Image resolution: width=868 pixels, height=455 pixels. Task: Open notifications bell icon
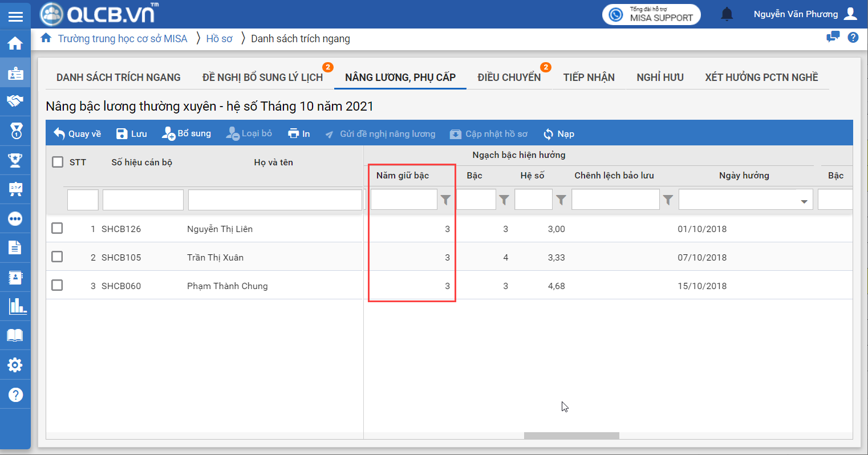point(727,14)
